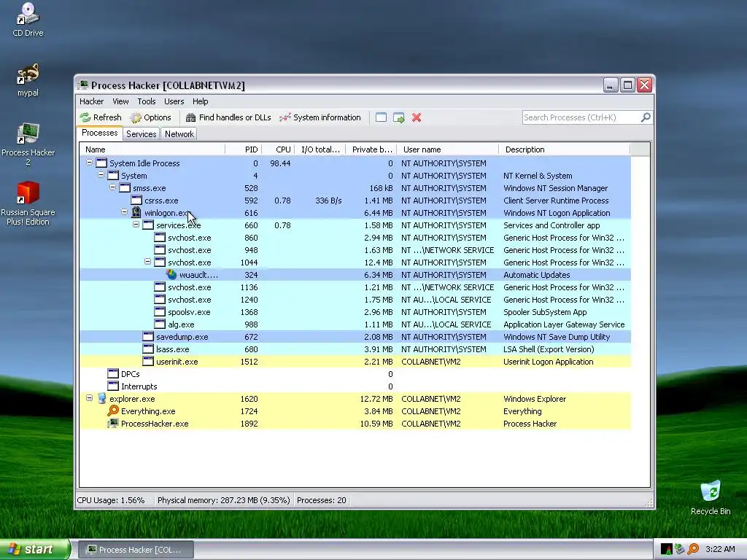Collapse the smss.exe node
This screenshot has width=747, height=560.
click(112, 187)
